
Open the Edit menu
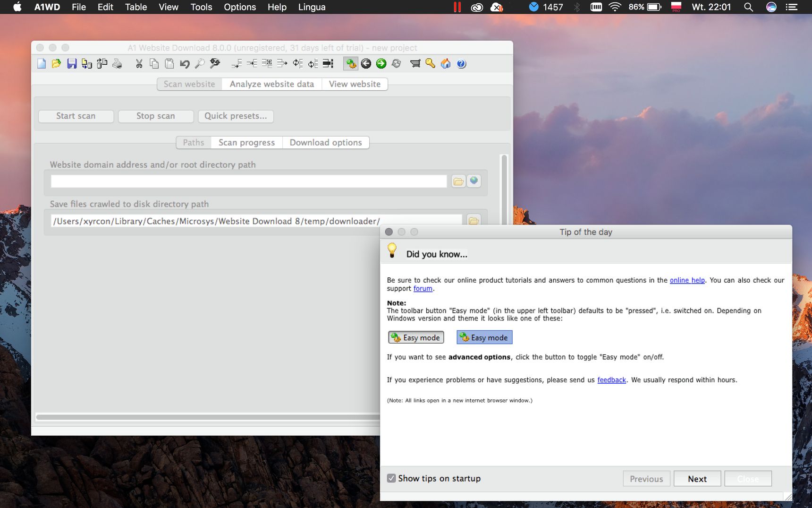pyautogui.click(x=105, y=7)
